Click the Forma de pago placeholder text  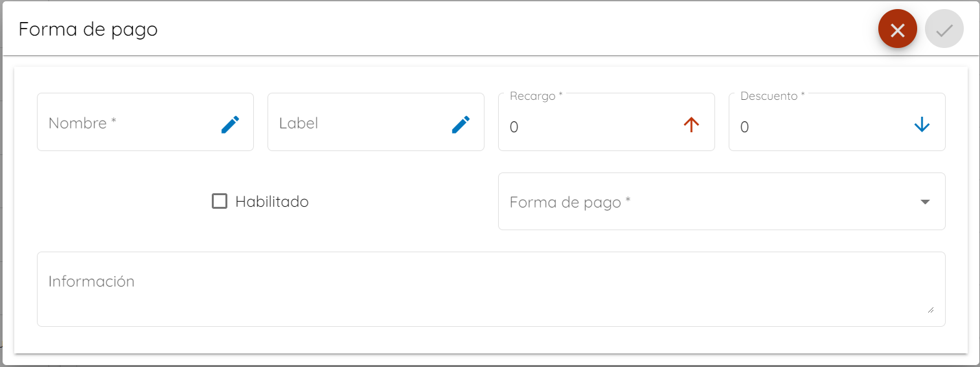570,202
